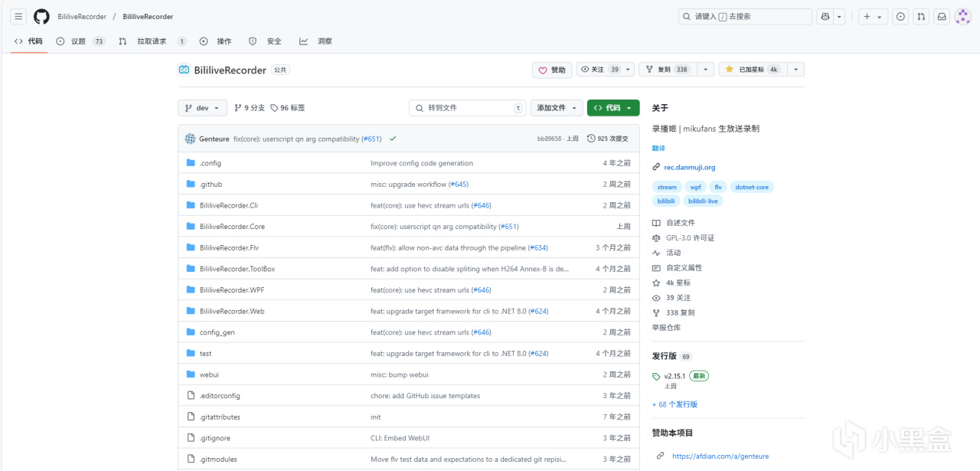Switch to the Code tab
The image size is (980, 471).
tap(28, 41)
